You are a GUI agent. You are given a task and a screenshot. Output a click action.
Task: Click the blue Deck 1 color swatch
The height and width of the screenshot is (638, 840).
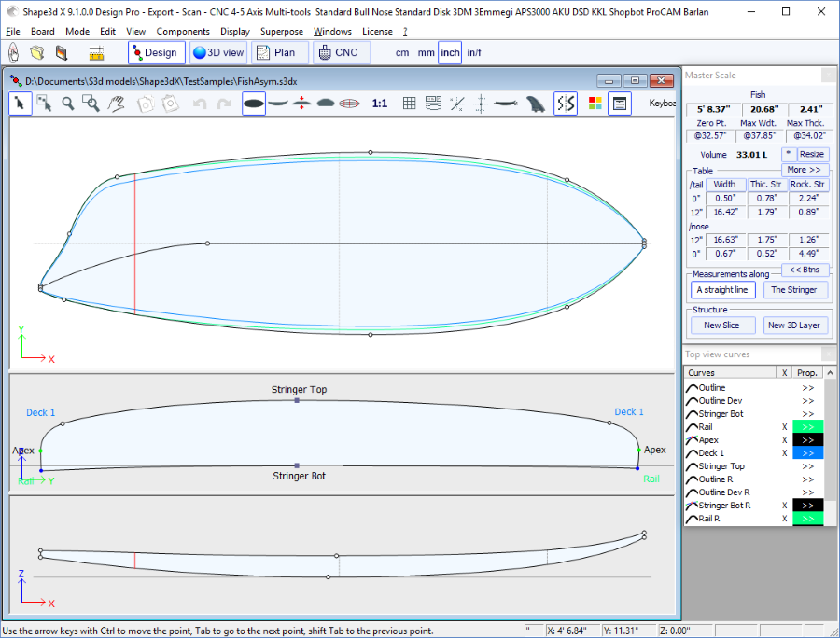click(x=807, y=452)
